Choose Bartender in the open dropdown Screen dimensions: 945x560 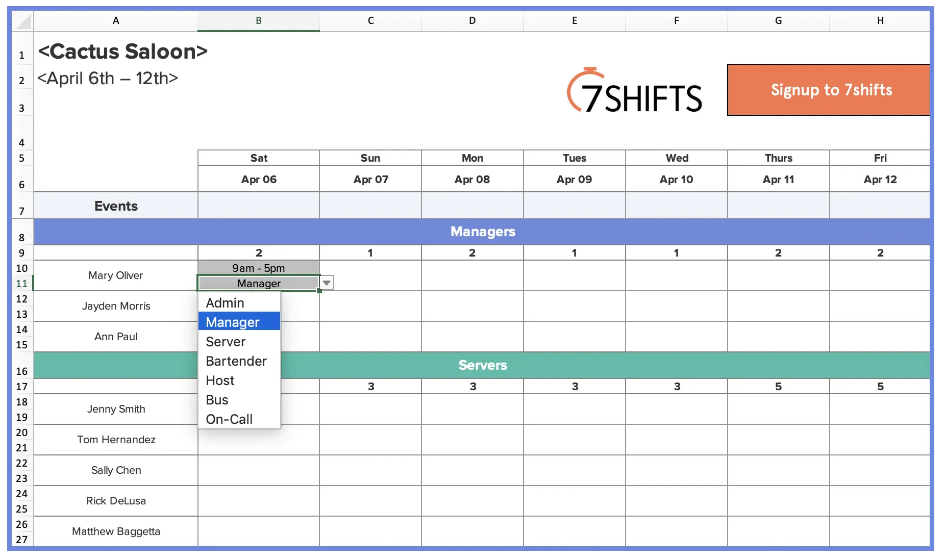click(236, 361)
